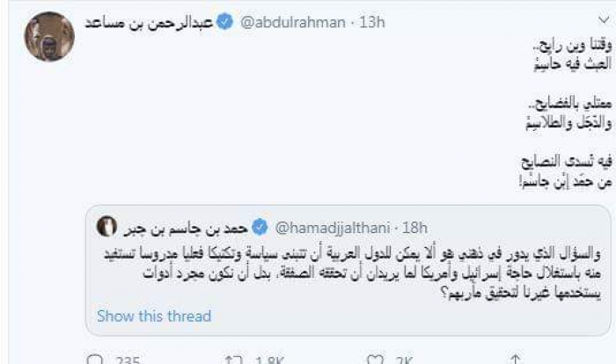Click the author's blue verified badge
Image resolution: width=616 pixels, height=364 pixels.
click(225, 24)
